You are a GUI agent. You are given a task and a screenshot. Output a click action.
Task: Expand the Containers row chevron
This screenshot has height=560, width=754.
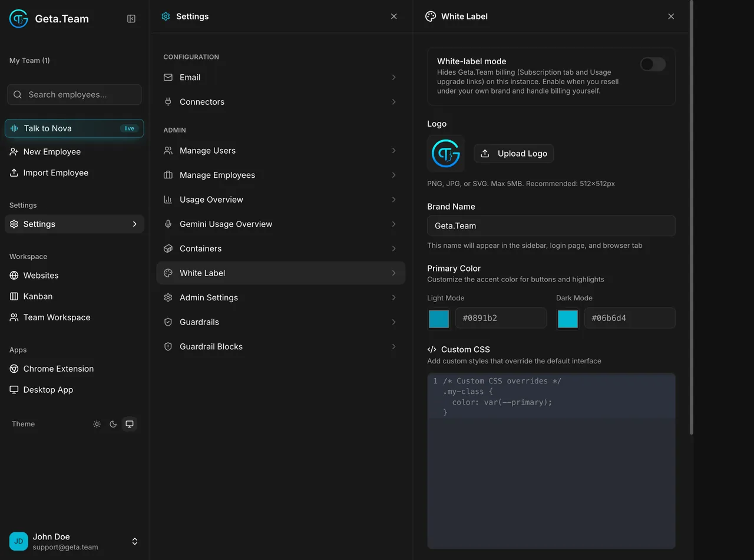pos(393,248)
